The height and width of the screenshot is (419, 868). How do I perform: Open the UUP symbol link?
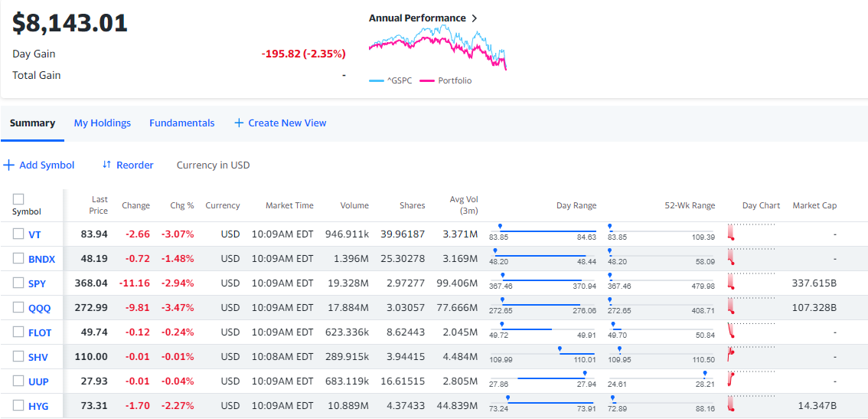38,382
